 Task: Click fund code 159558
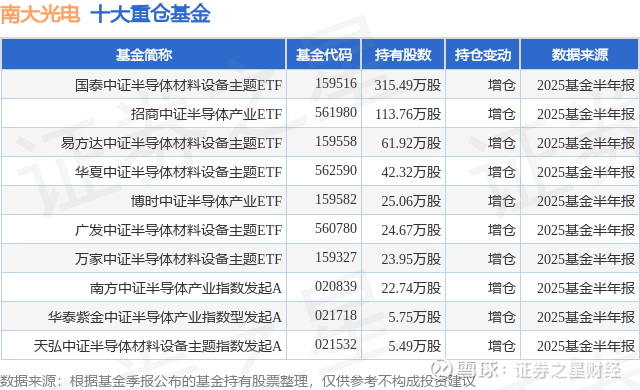(x=336, y=141)
